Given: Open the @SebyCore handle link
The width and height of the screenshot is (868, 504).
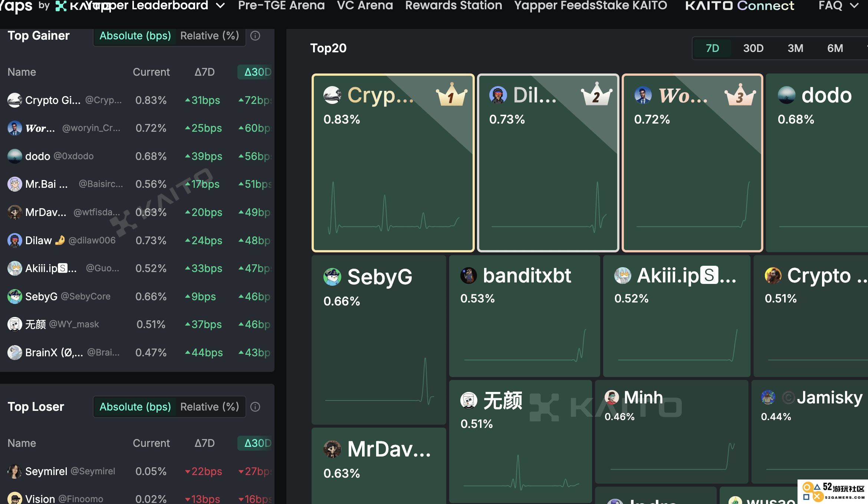Looking at the screenshot, I should (x=86, y=297).
